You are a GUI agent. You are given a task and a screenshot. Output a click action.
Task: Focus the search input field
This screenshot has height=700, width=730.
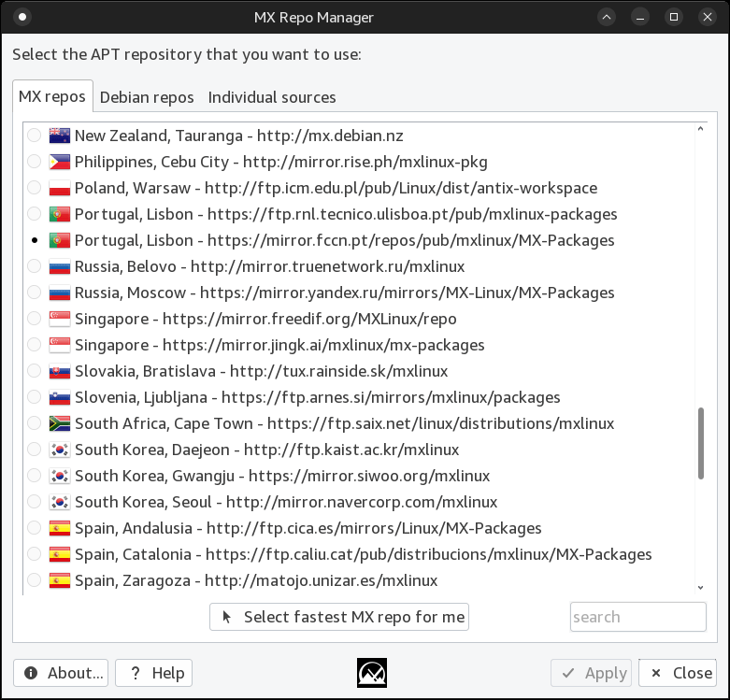tap(637, 617)
